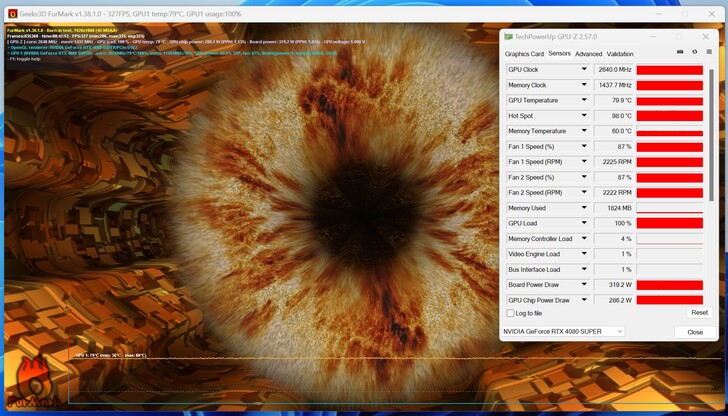Maximize the FurMark window
This screenshot has height=416, width=728.
pyautogui.click(x=685, y=13)
